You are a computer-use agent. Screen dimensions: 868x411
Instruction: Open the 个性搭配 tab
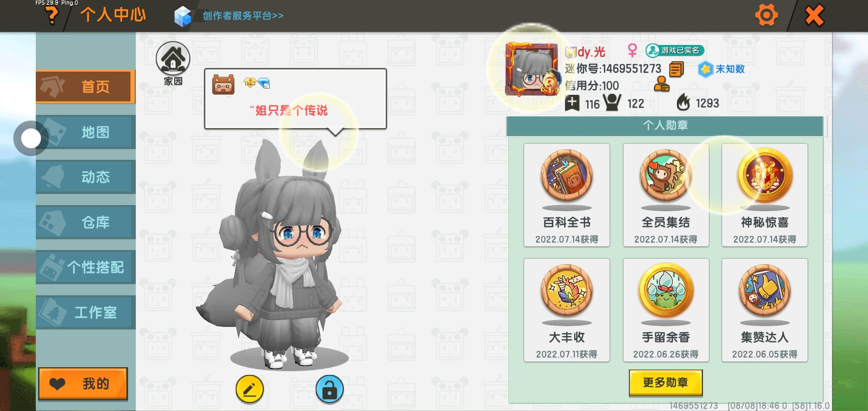pos(86,267)
